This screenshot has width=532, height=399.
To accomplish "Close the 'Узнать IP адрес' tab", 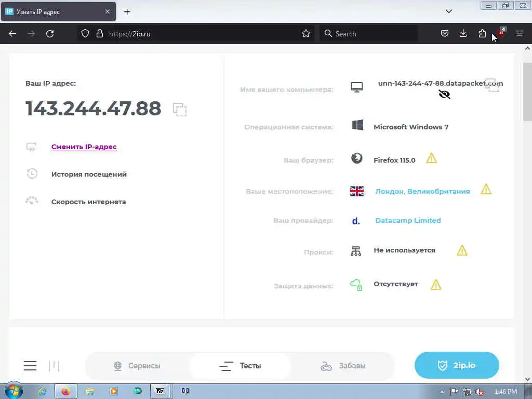I will click(108, 11).
